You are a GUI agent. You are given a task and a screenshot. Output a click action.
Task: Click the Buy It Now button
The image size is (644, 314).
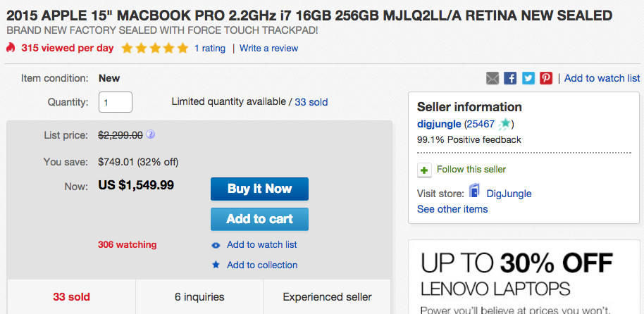pos(259,189)
